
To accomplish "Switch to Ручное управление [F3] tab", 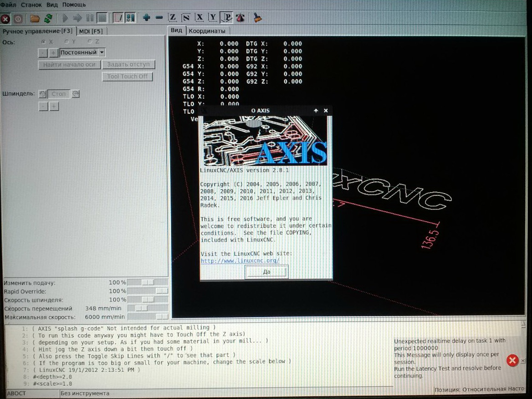I will point(38,31).
